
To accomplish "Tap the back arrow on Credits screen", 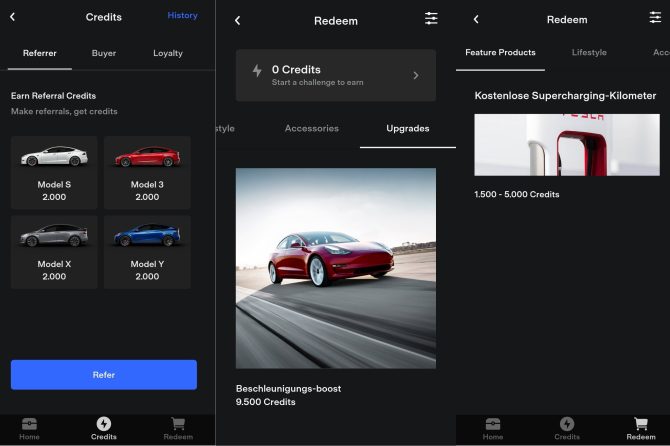I will tap(12, 17).
